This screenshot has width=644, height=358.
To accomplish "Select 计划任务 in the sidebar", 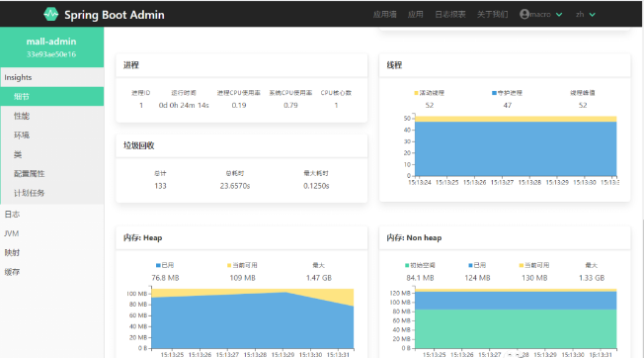I will pyautogui.click(x=51, y=193).
